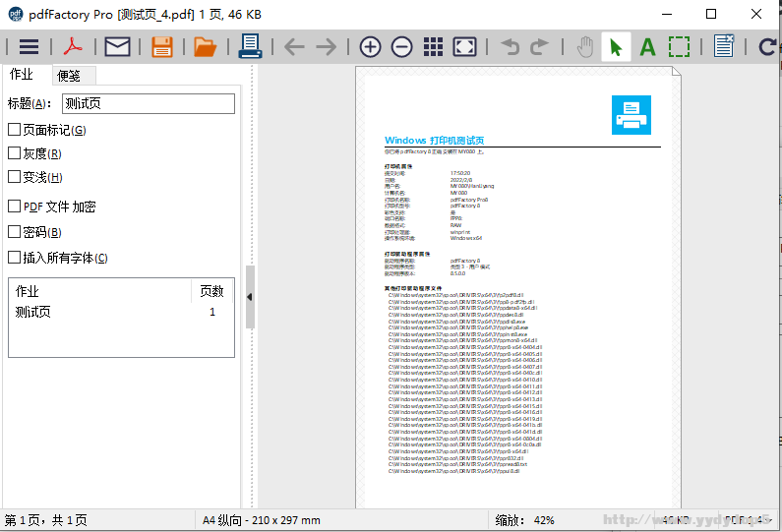Image resolution: width=782 pixels, height=532 pixels.
Task: Click the 缩放 42% zoom indicator
Action: 524,520
